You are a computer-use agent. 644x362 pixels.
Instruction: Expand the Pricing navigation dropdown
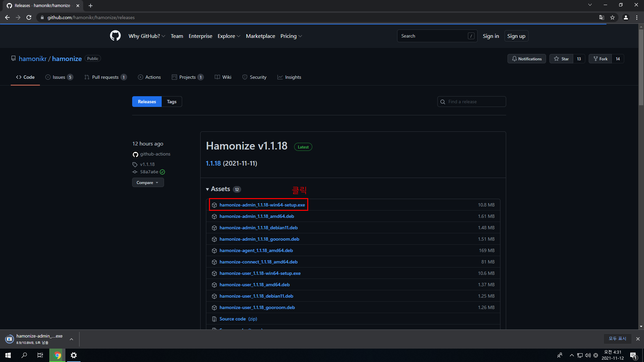click(x=291, y=36)
